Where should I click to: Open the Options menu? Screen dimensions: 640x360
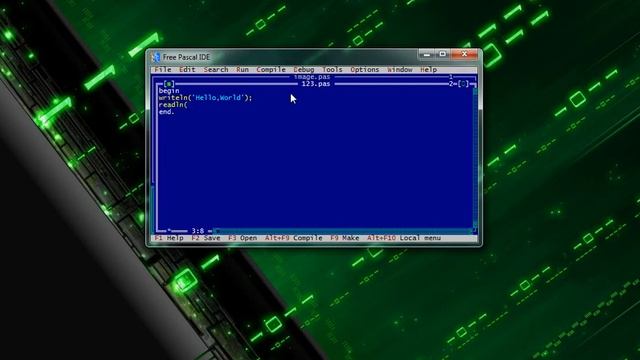coord(365,69)
